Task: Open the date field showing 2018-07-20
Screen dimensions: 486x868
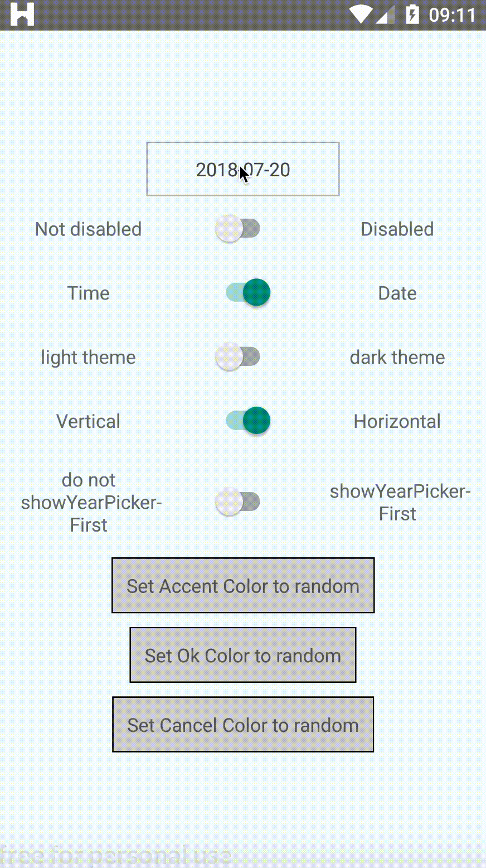Action: tap(243, 169)
